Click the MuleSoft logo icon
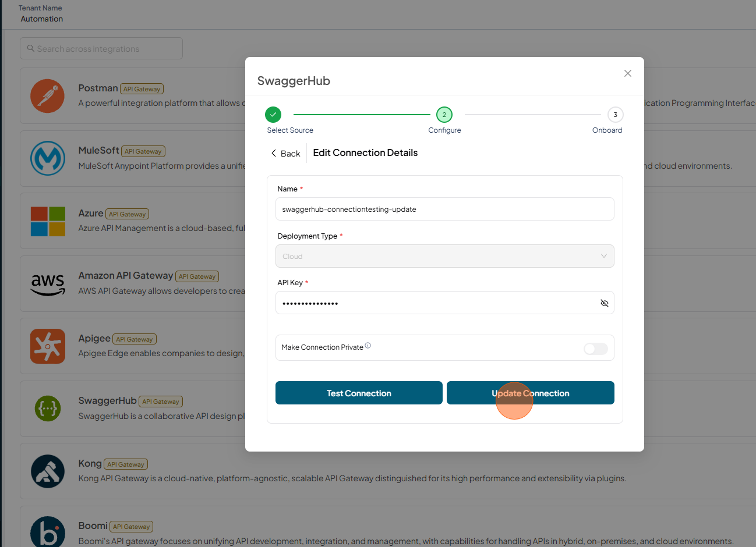Image resolution: width=756 pixels, height=547 pixels. pyautogui.click(x=48, y=158)
